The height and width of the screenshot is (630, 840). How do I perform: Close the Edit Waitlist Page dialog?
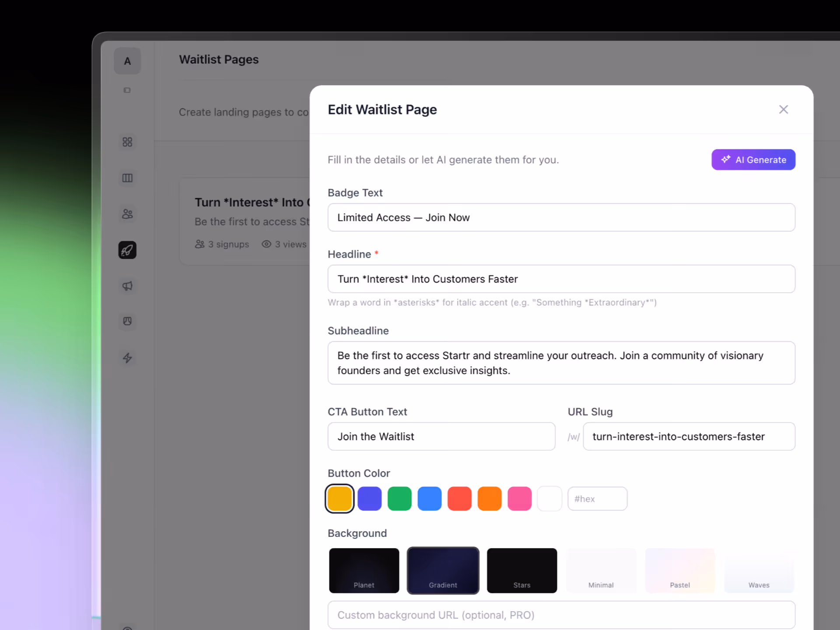pos(783,109)
